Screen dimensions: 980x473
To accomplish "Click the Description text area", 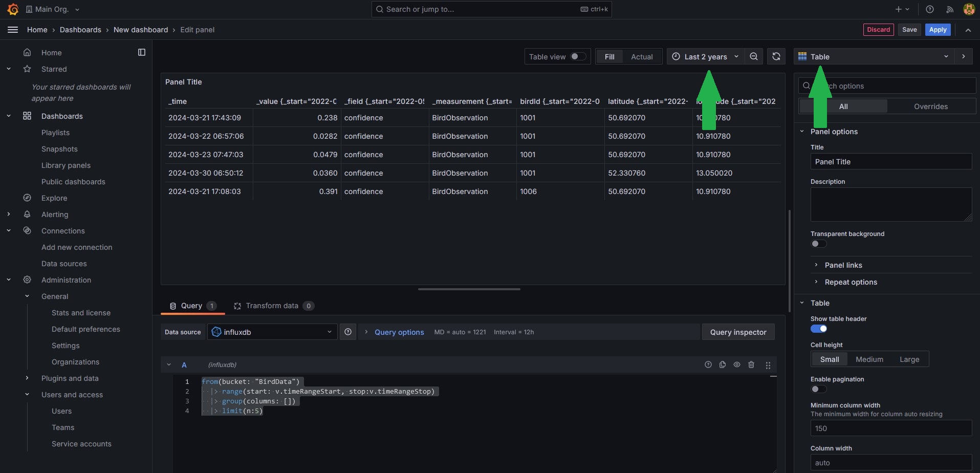I will [x=891, y=204].
